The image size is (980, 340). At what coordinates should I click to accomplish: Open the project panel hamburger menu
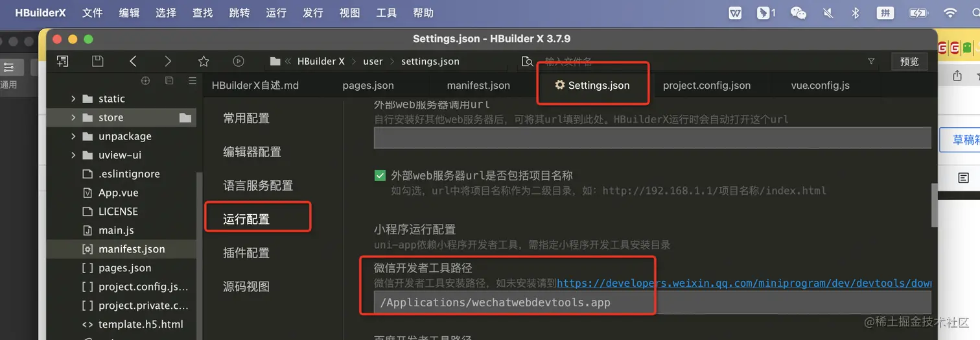(x=192, y=80)
